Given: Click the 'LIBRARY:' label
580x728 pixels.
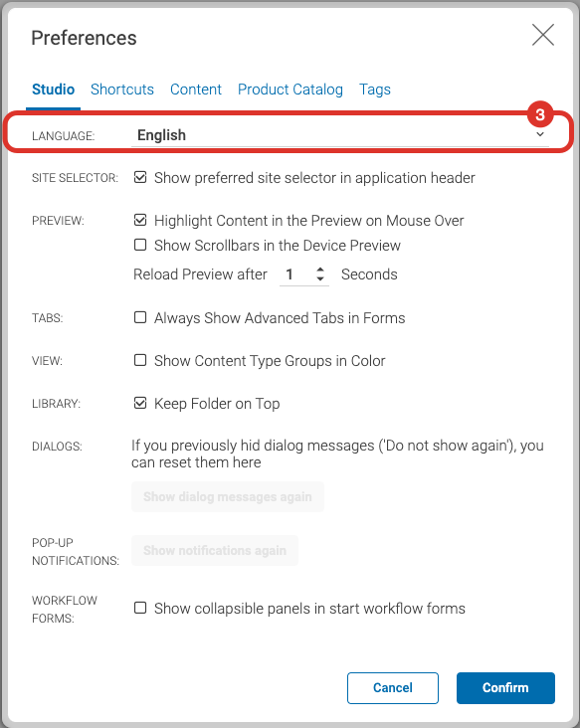Looking at the screenshot, I should click(x=56, y=404).
